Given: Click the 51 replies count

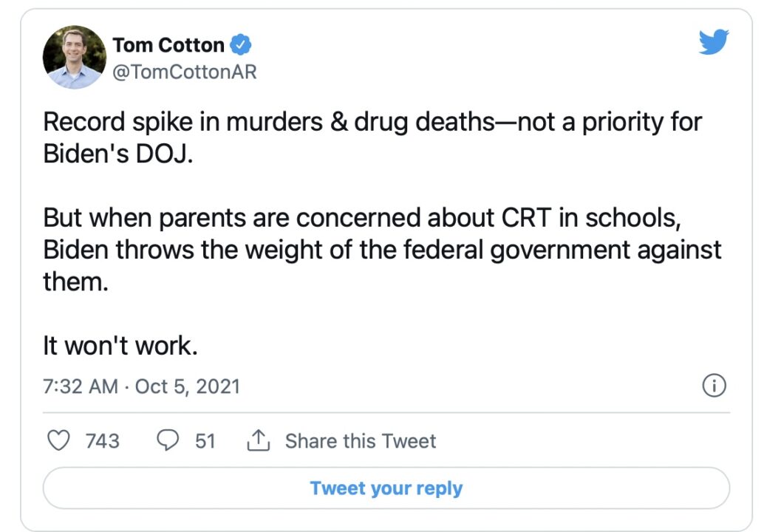Looking at the screenshot, I should (x=205, y=441).
